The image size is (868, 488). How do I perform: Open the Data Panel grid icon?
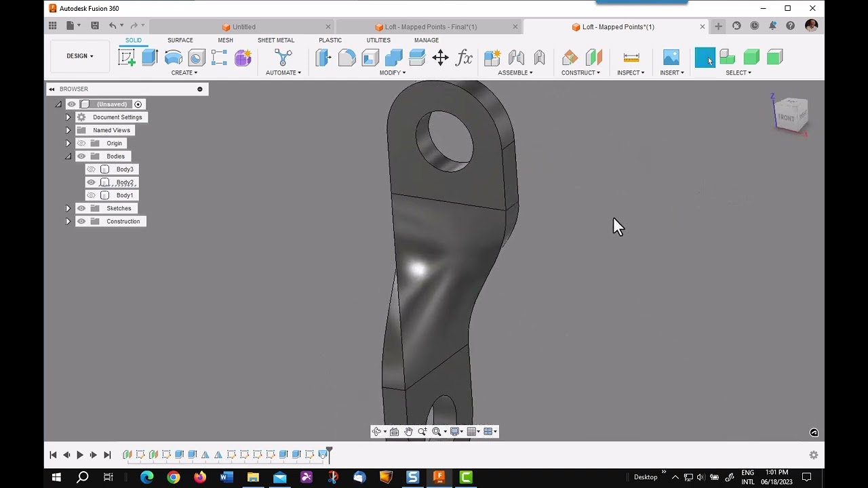52,26
